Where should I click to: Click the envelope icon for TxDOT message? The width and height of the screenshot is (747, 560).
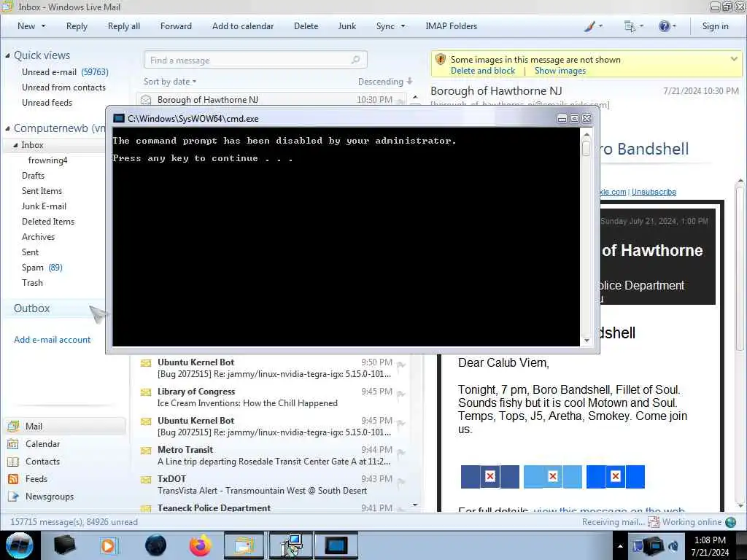tap(146, 480)
